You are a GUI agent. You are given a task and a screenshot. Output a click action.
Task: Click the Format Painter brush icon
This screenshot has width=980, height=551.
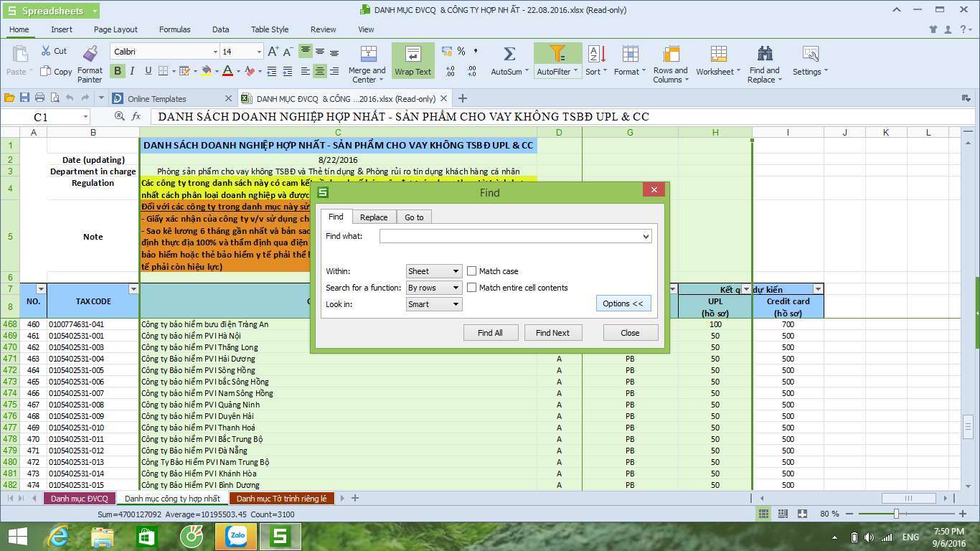pyautogui.click(x=90, y=55)
